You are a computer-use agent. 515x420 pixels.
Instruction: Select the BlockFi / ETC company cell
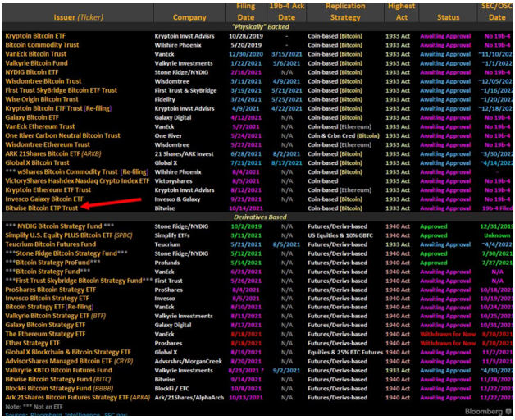(x=171, y=389)
